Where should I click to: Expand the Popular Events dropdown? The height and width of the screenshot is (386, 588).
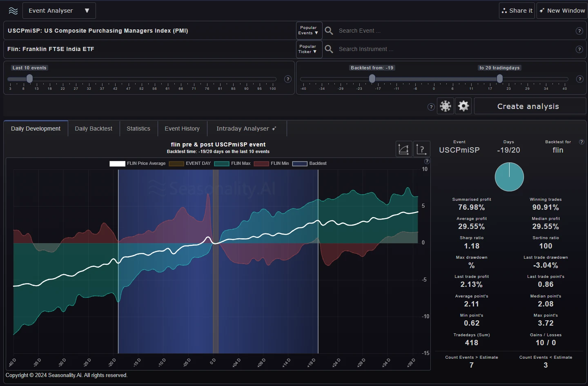309,31
